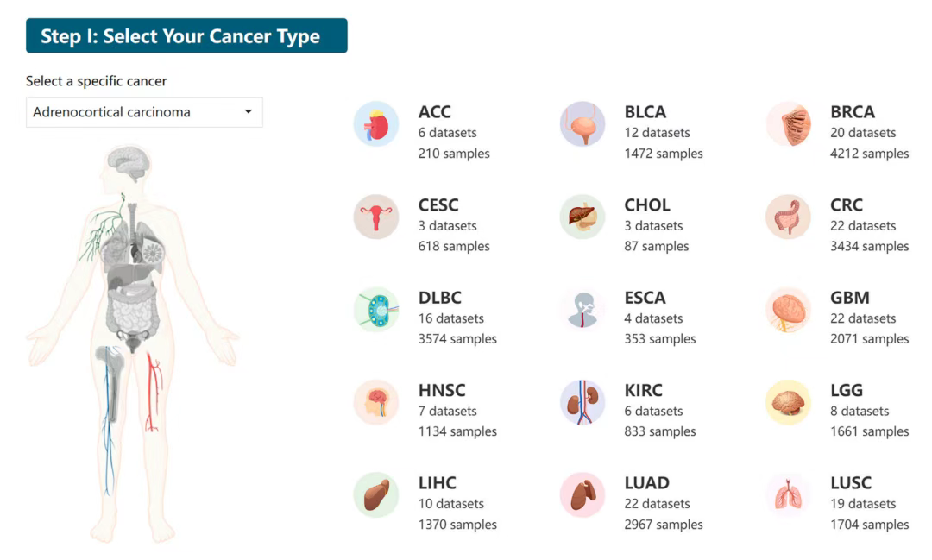This screenshot has width=932, height=560.
Task: Open the LUAD cancer type label
Action: (646, 482)
